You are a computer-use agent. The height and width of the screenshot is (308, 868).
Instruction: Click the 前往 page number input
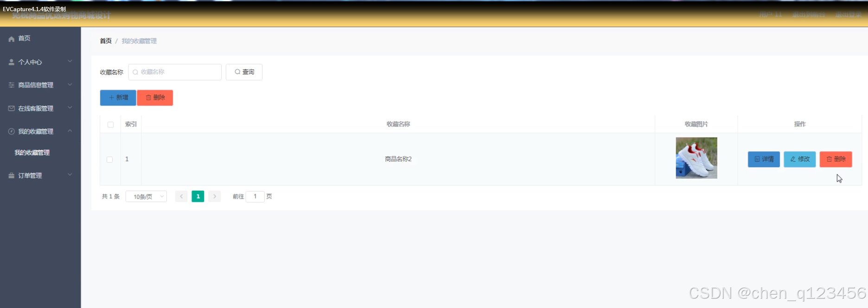pyautogui.click(x=255, y=196)
